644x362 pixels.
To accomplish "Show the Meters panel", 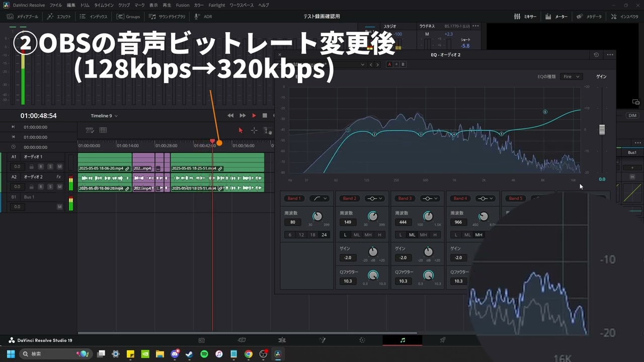I will (556, 17).
